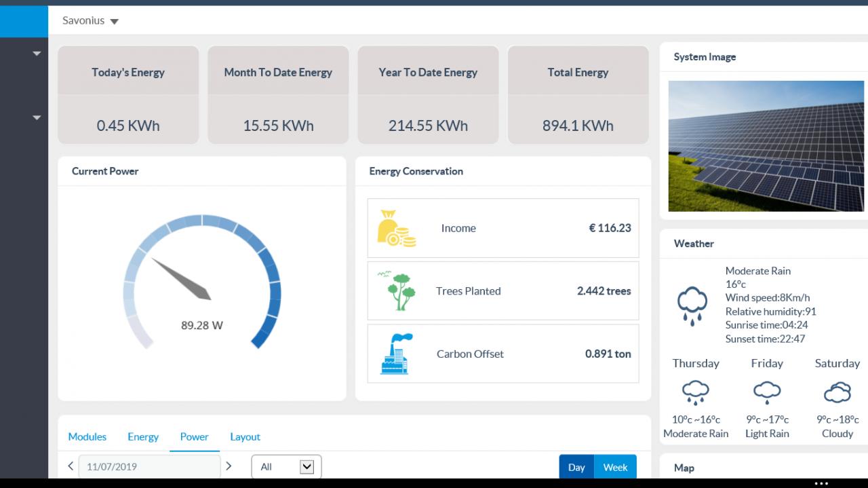
Task: Click the Carbon Offset factory icon
Action: coord(397,354)
